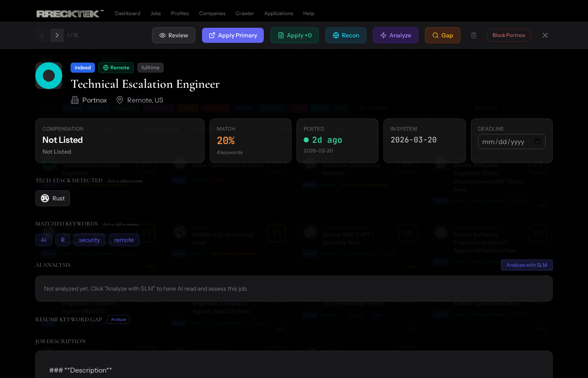Click the Remote badge
This screenshot has height=378, width=588.
click(116, 68)
